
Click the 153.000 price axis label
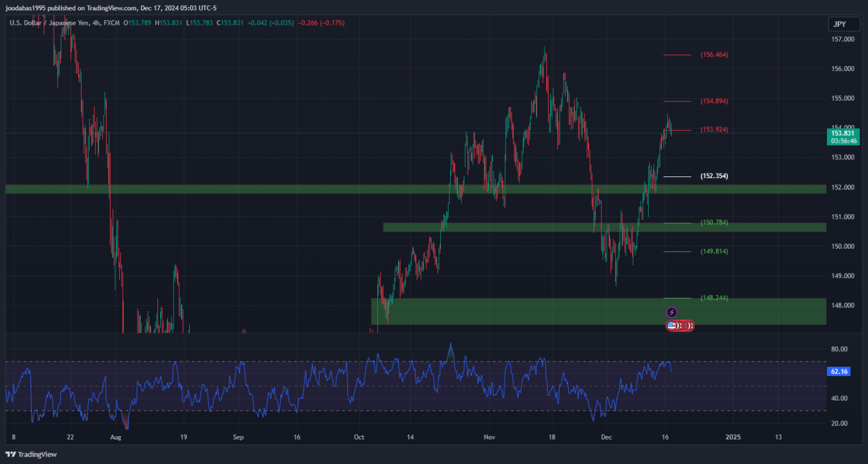[x=843, y=157]
